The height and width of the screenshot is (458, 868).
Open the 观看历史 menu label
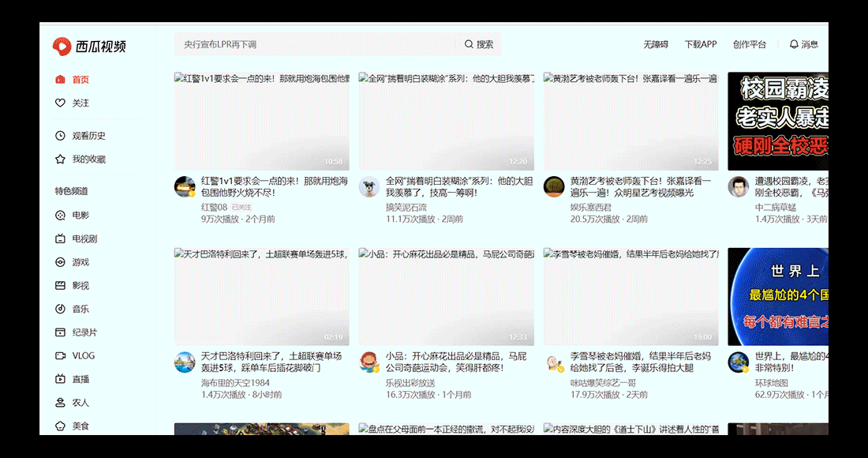coord(88,136)
